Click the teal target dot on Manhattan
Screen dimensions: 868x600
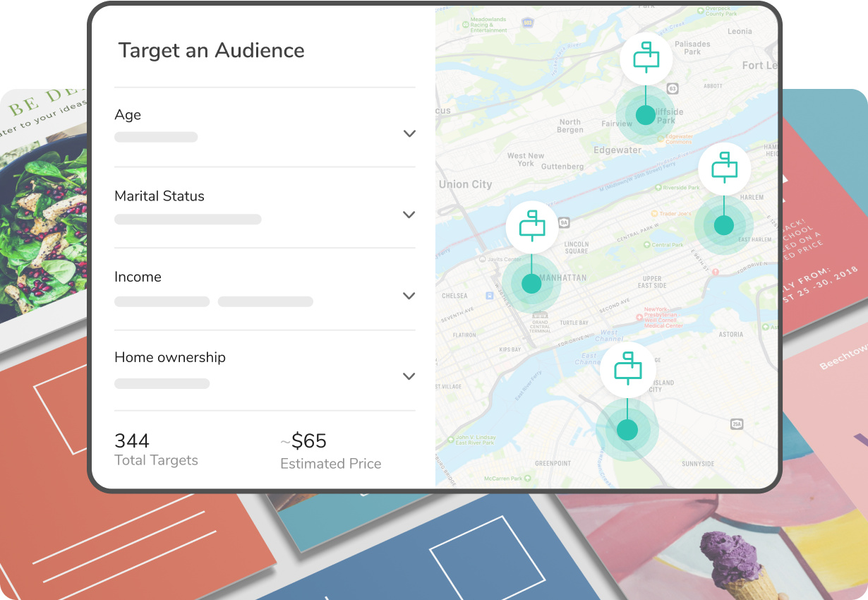pos(531,284)
